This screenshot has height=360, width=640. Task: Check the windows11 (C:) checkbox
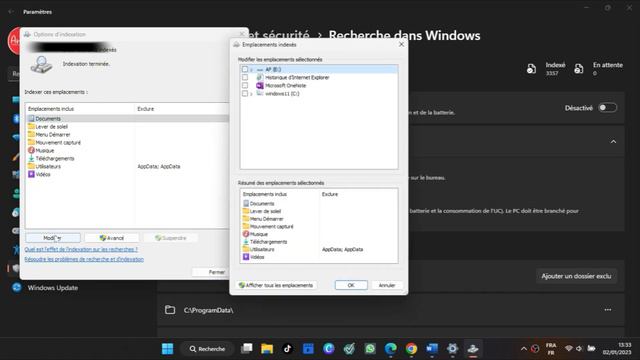(x=245, y=93)
